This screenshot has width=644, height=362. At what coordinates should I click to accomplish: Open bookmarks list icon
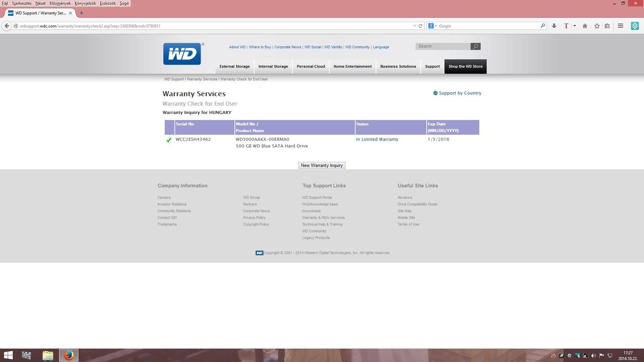[607, 26]
